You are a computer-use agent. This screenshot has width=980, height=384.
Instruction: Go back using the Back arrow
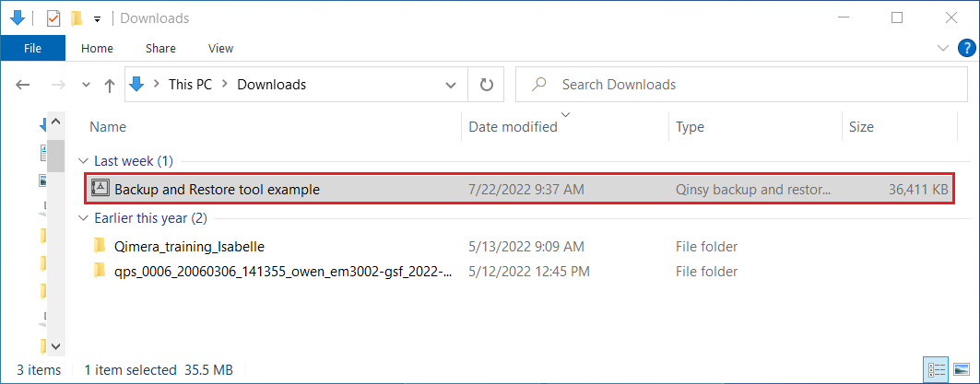(x=24, y=85)
